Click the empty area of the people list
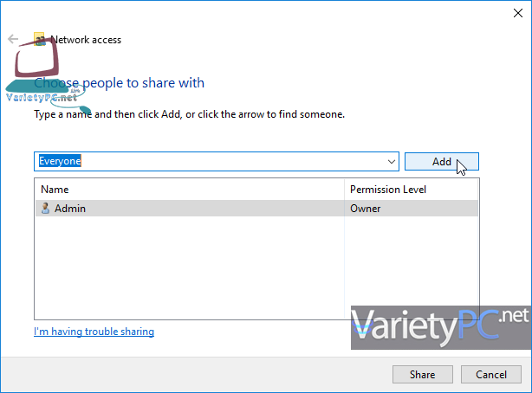Viewport: 532px width, 393px height. click(x=191, y=268)
